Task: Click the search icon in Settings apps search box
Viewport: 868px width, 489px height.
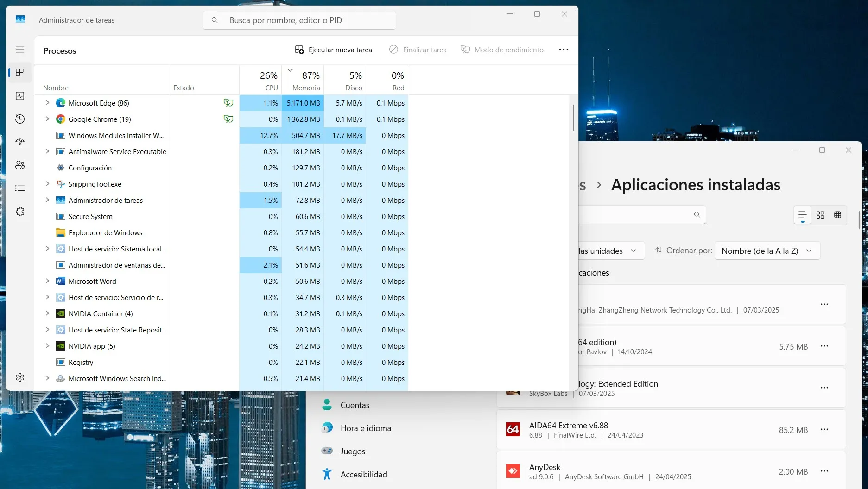Action: [697, 215]
